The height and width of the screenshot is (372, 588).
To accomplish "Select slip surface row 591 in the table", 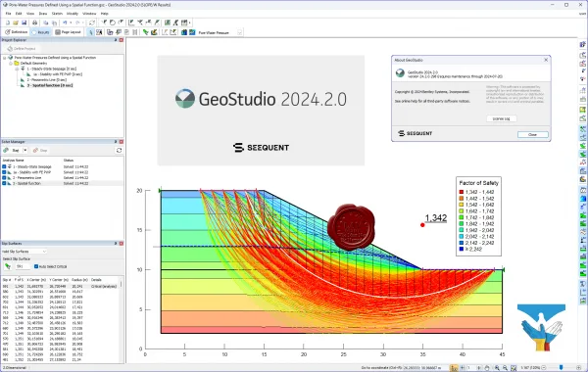I will [x=61, y=286].
